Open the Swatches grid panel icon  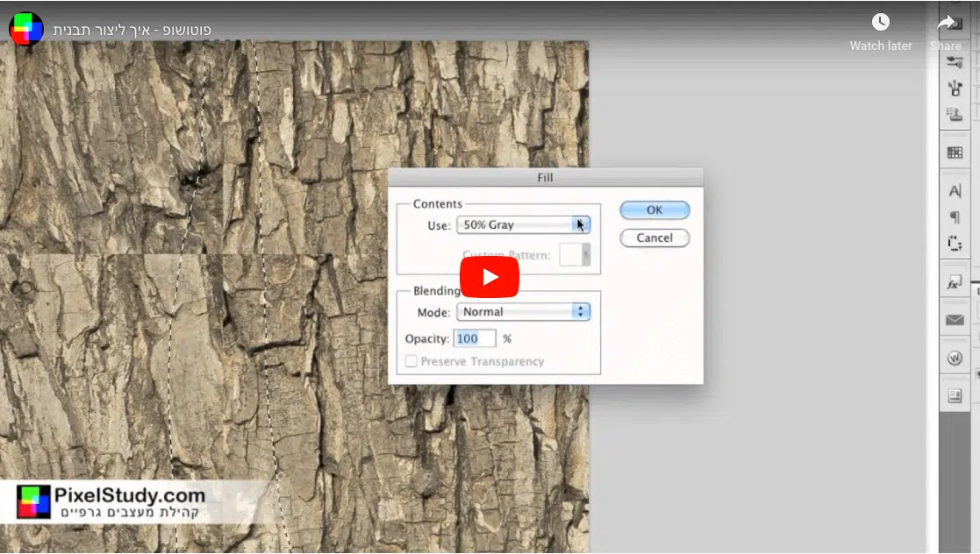click(955, 153)
